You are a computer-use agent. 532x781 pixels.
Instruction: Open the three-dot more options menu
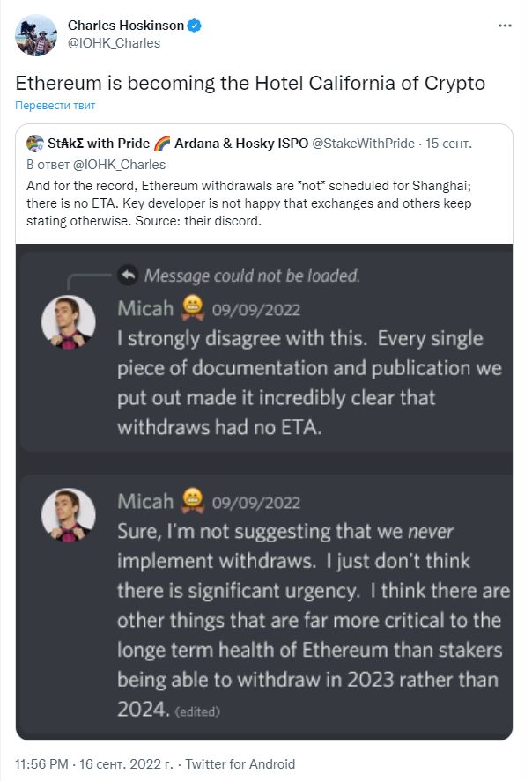(505, 26)
